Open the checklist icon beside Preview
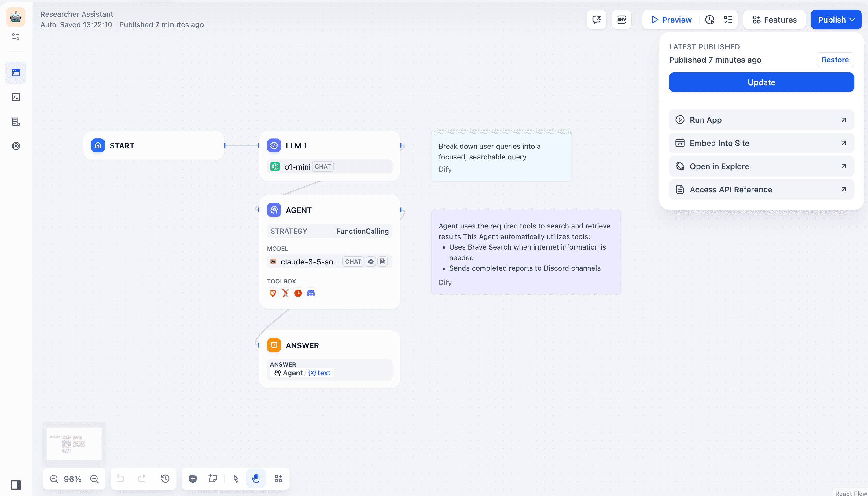The width and height of the screenshot is (868, 496). [728, 20]
